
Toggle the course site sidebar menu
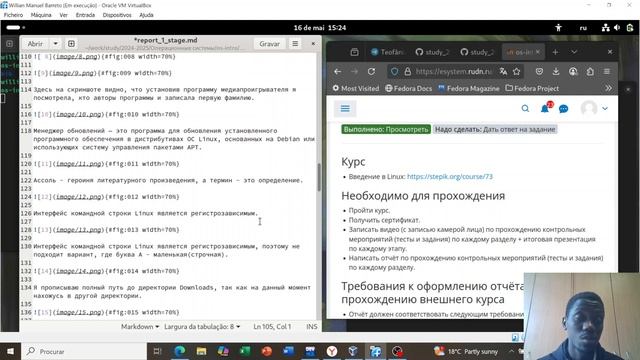click(x=345, y=109)
